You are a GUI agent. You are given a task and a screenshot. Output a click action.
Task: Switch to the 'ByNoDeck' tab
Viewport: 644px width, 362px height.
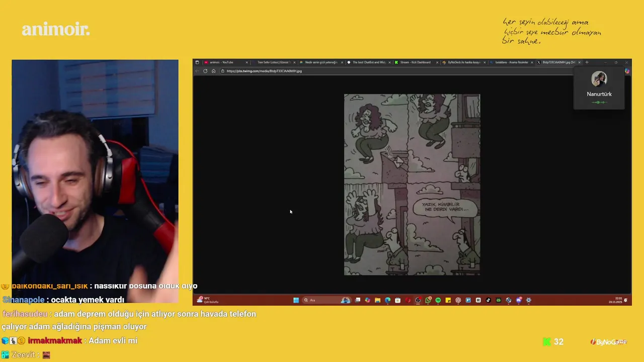pyautogui.click(x=464, y=62)
